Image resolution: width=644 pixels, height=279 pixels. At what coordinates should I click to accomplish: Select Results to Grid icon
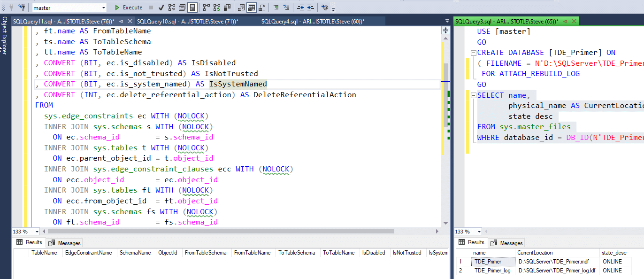(252, 8)
